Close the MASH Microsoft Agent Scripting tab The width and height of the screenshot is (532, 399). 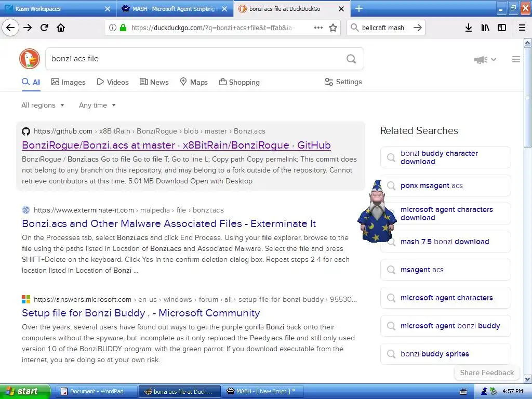[224, 9]
